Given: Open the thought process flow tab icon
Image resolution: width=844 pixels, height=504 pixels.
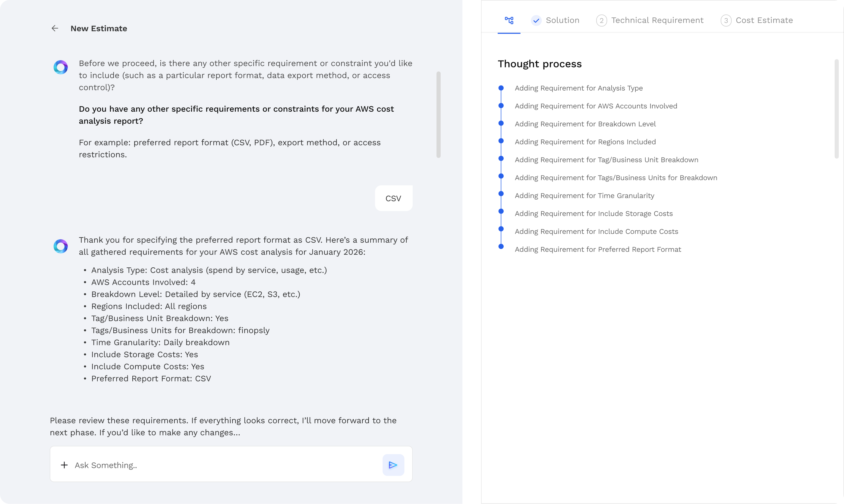Looking at the screenshot, I should (x=509, y=20).
